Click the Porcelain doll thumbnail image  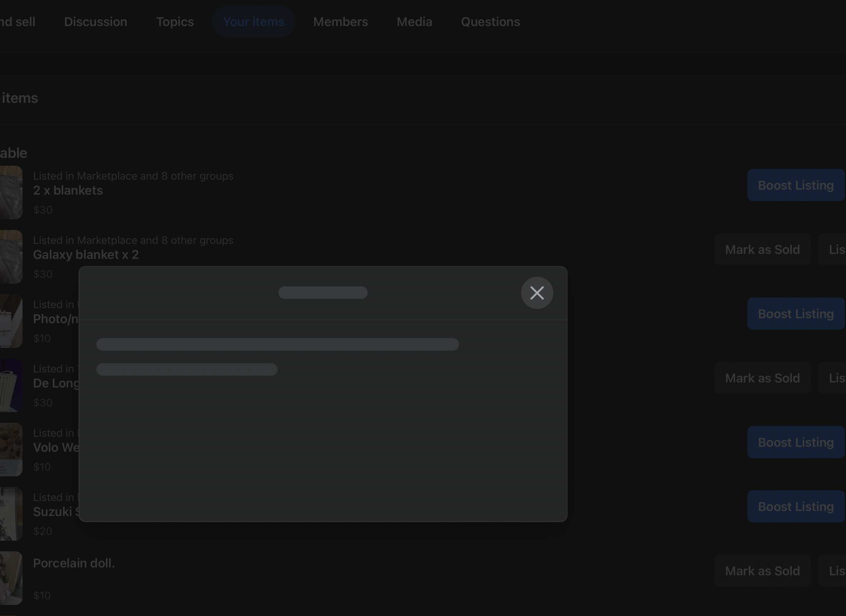10,578
